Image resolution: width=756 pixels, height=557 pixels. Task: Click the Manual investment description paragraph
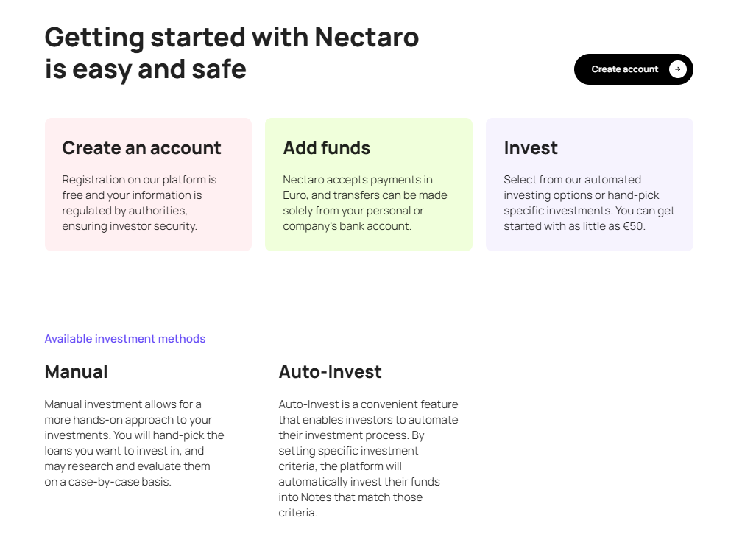pos(133,443)
